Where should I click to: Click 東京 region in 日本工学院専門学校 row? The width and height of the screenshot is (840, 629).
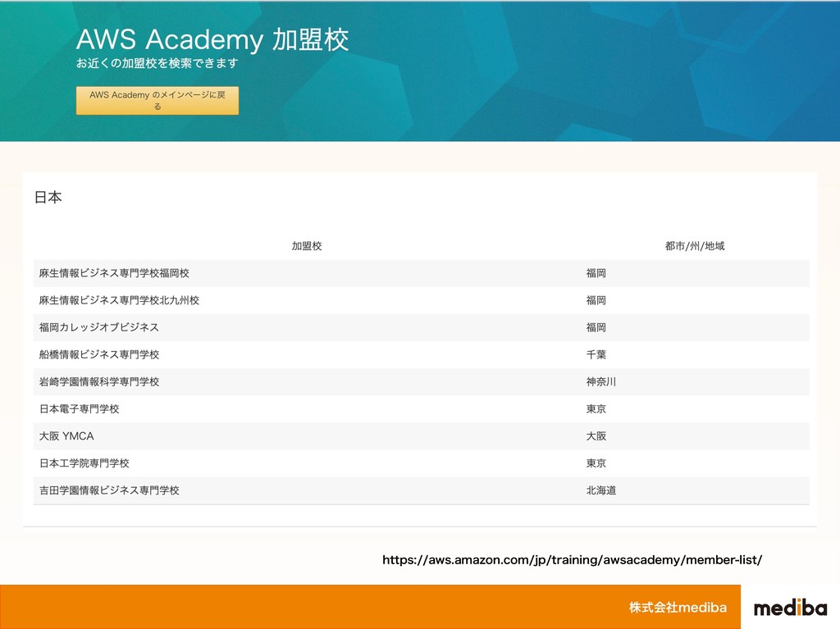[x=596, y=463]
